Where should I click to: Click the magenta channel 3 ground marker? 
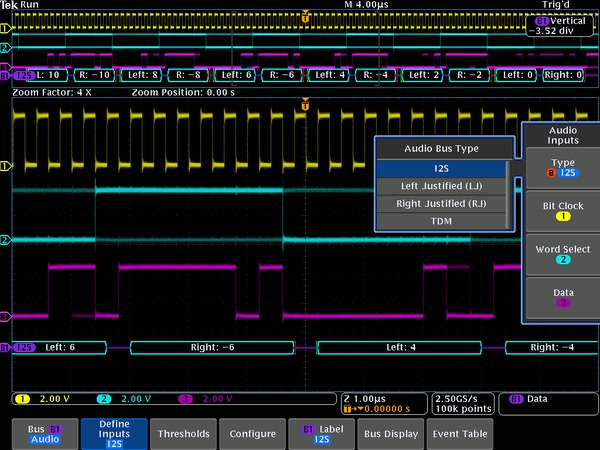tap(5, 316)
